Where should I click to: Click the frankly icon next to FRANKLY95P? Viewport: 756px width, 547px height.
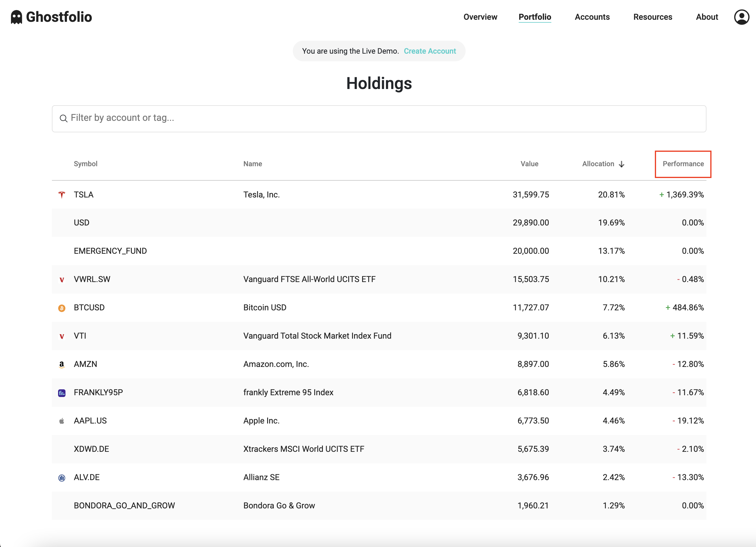[62, 393]
